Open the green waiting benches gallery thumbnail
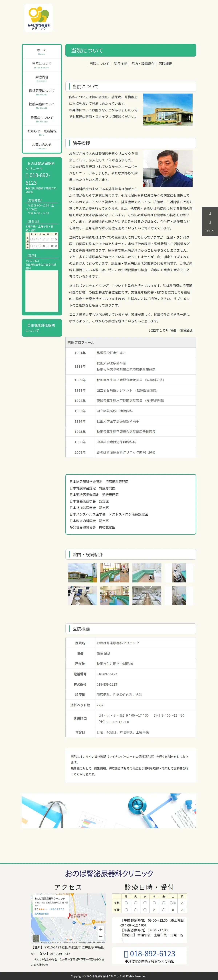The height and width of the screenshot is (980, 218). 115,573
